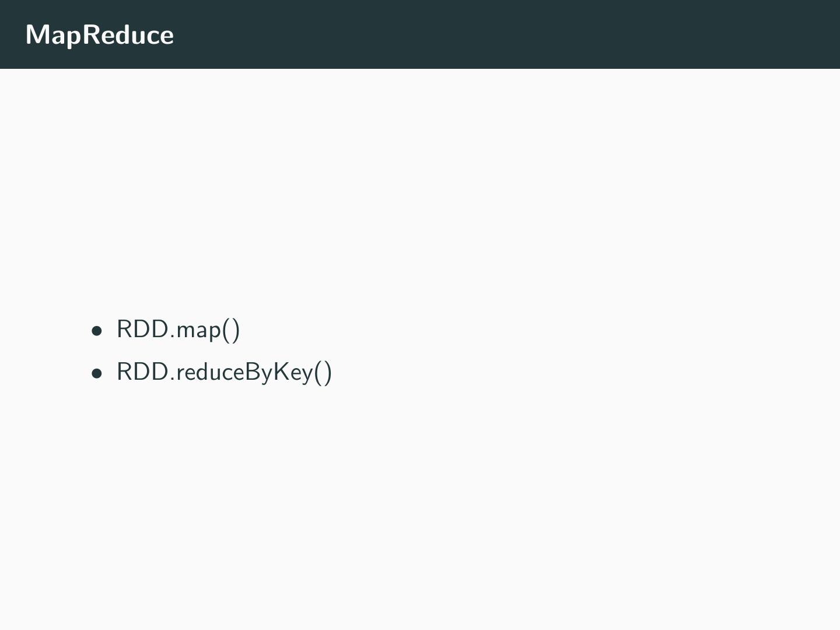This screenshot has width=840, height=630.
Task: Click the word "Map" in the title
Action: [x=53, y=35]
